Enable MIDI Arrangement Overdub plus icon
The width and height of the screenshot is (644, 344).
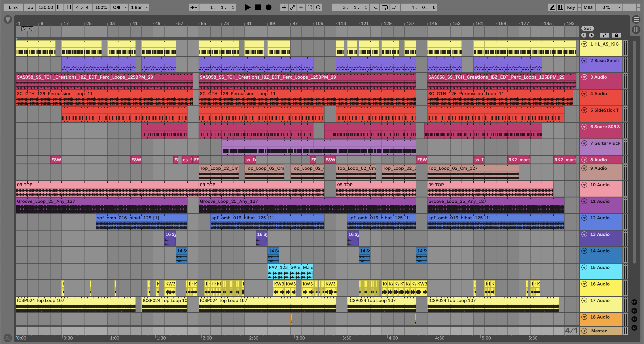(284, 8)
